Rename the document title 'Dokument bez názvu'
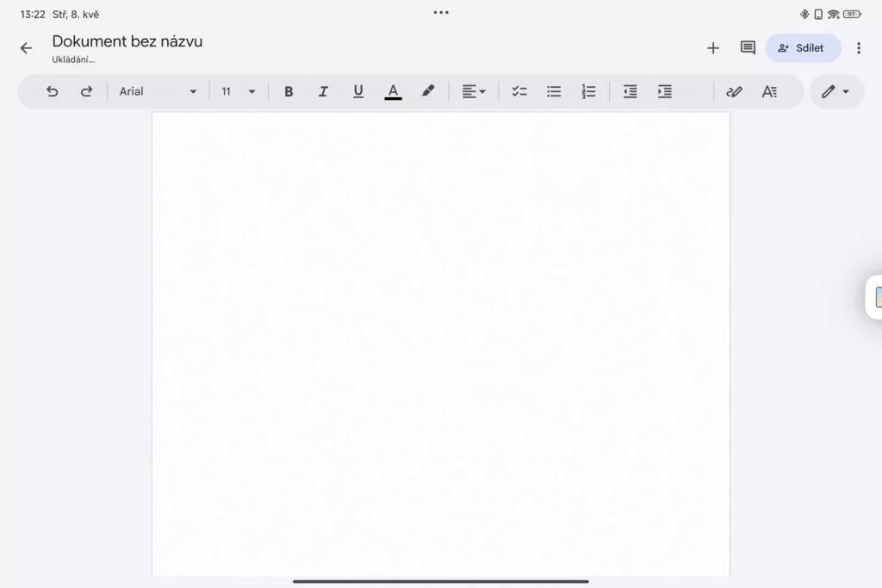The height and width of the screenshot is (588, 882). 127,41
